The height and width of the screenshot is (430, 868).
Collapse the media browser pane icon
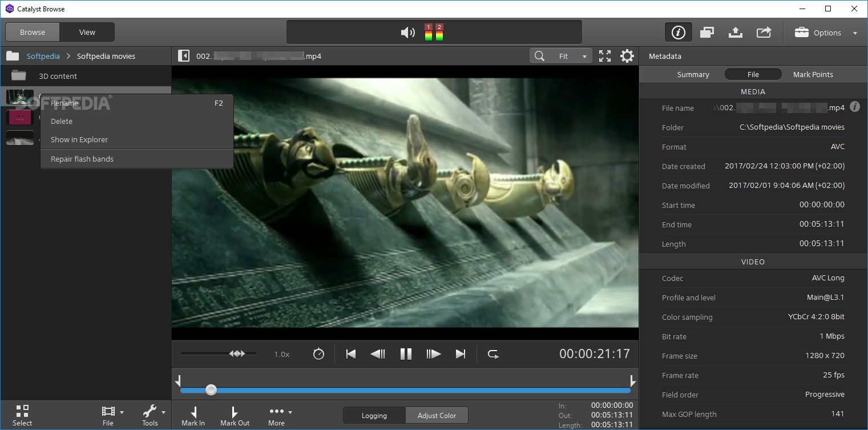coord(184,56)
